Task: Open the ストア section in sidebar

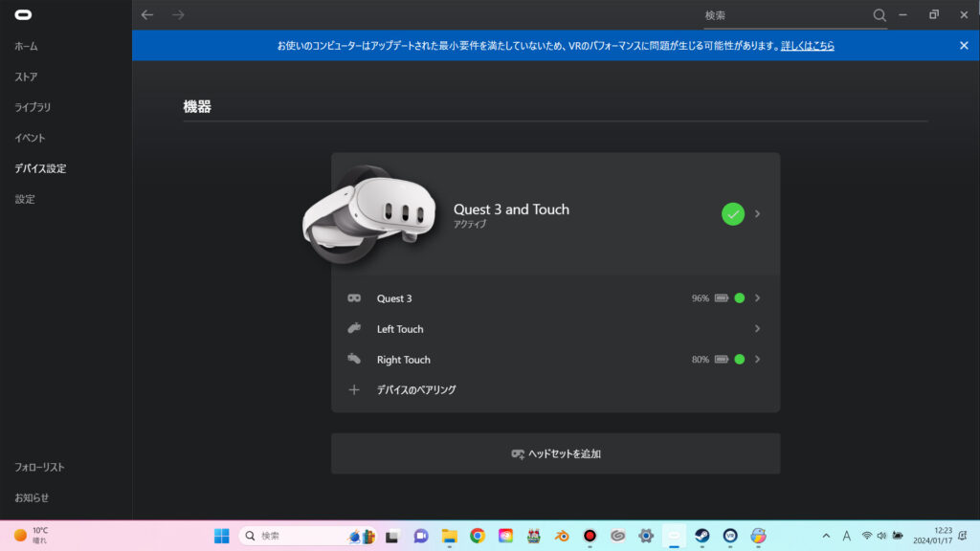Action: pyautogui.click(x=26, y=77)
